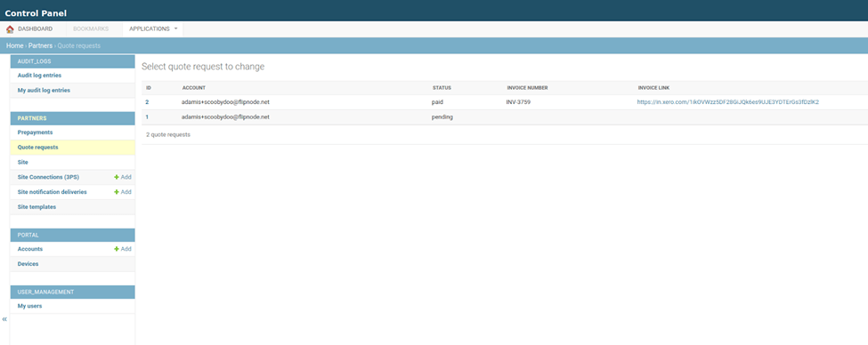Click the plus icon next to Site Connections (3PS)
Screen dimensions: 868x345
coord(117,178)
